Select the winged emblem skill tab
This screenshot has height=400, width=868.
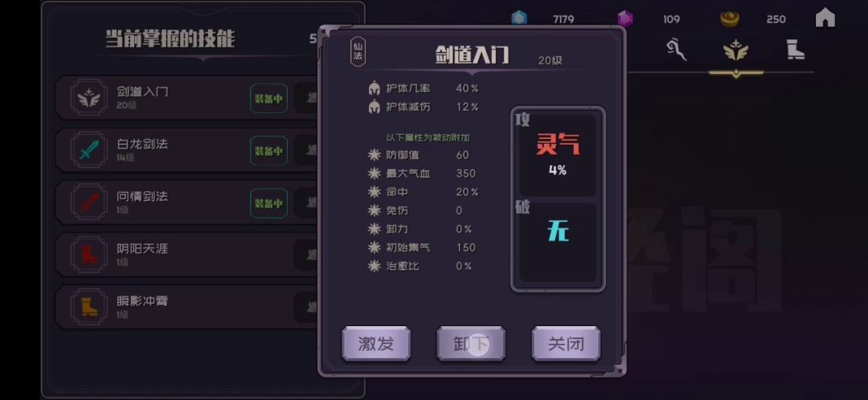tap(735, 51)
